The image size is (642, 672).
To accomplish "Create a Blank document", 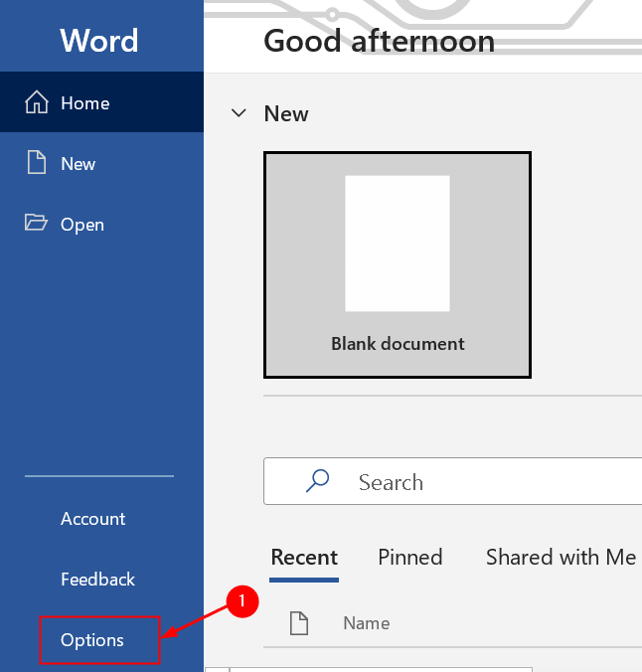I will click(x=398, y=264).
